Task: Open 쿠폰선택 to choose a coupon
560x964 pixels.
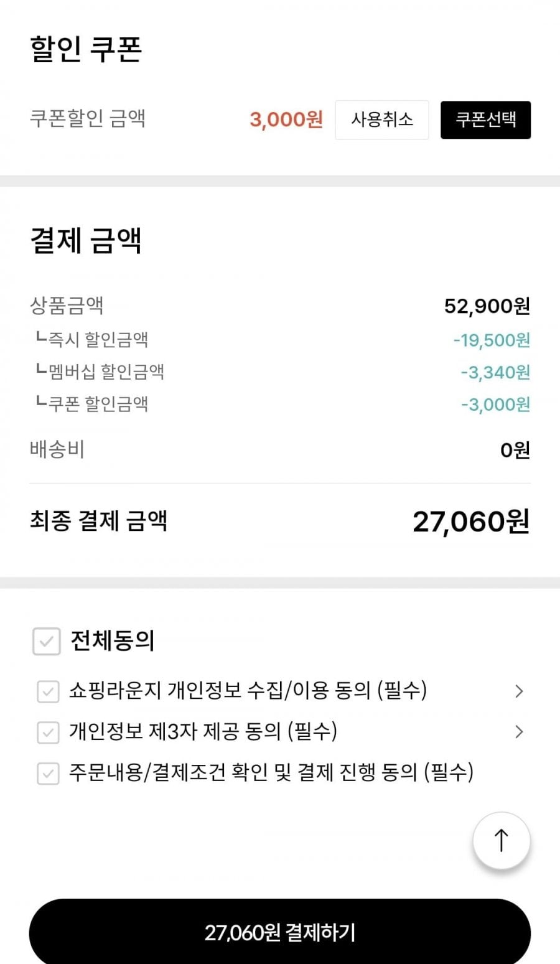Action: (x=485, y=119)
